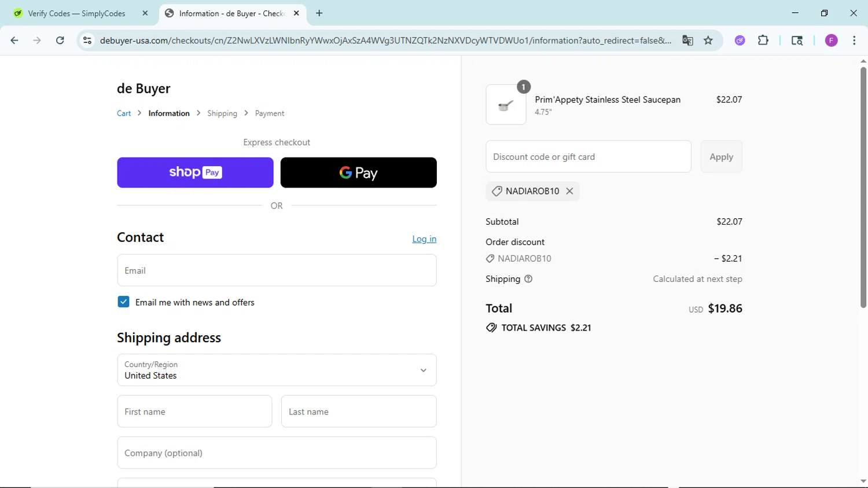Click the Prim'Appety Stainless Steel Saucepan name

pyautogui.click(x=608, y=100)
